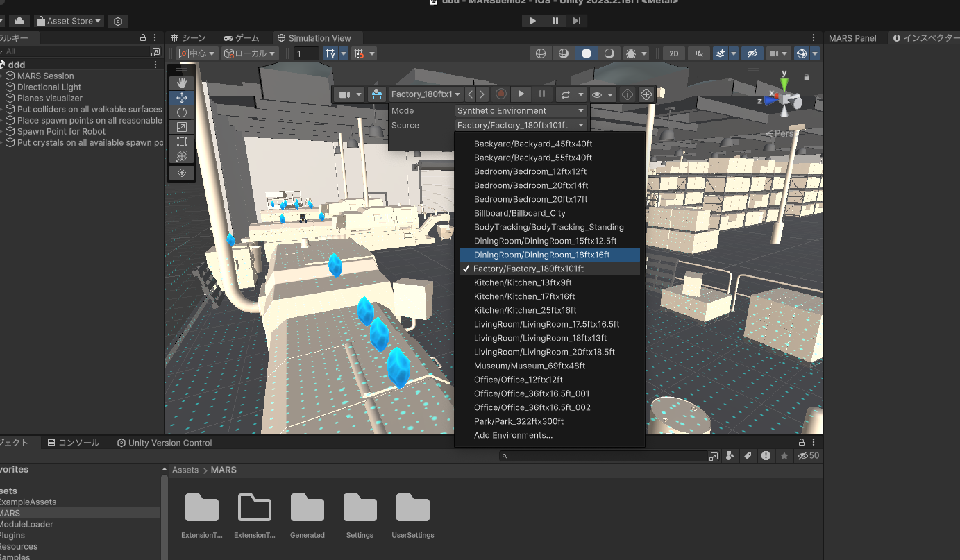
Task: Open the pivot 中心 dropdown
Action: click(197, 53)
